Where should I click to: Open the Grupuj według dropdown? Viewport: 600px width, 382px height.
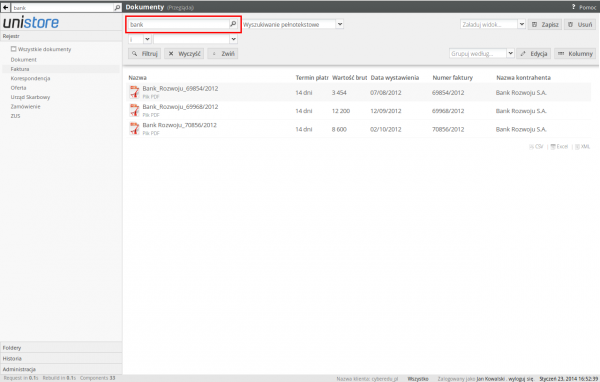click(x=510, y=54)
